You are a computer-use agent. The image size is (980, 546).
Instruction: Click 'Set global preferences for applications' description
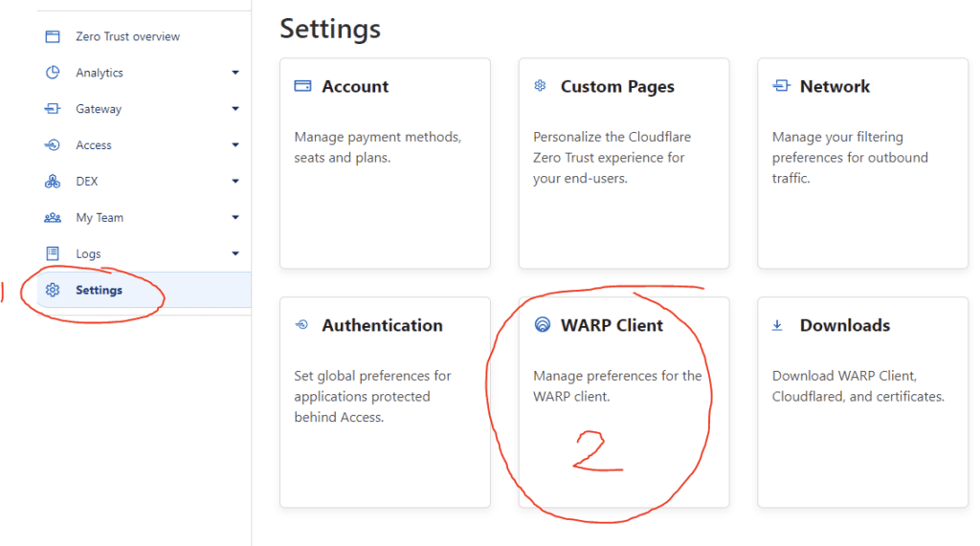[372, 396]
